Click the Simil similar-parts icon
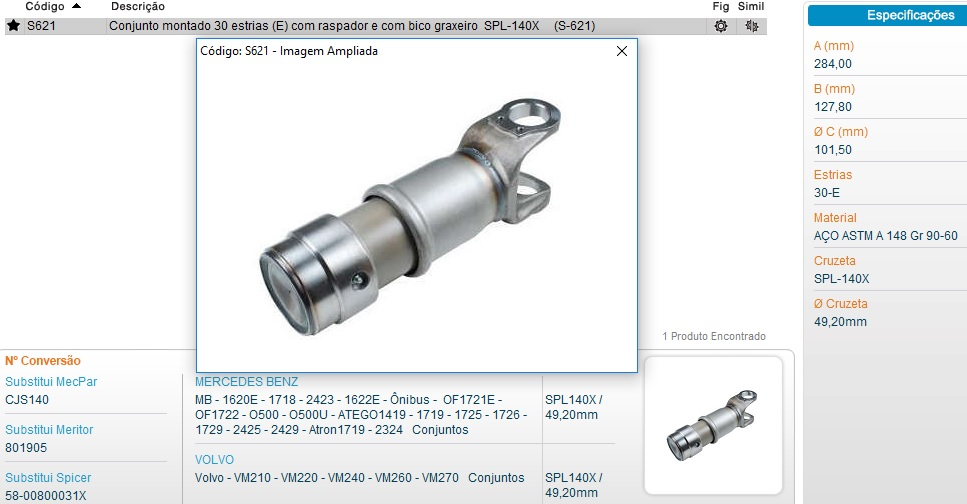Screen dimensions: 967x504 click(x=751, y=26)
